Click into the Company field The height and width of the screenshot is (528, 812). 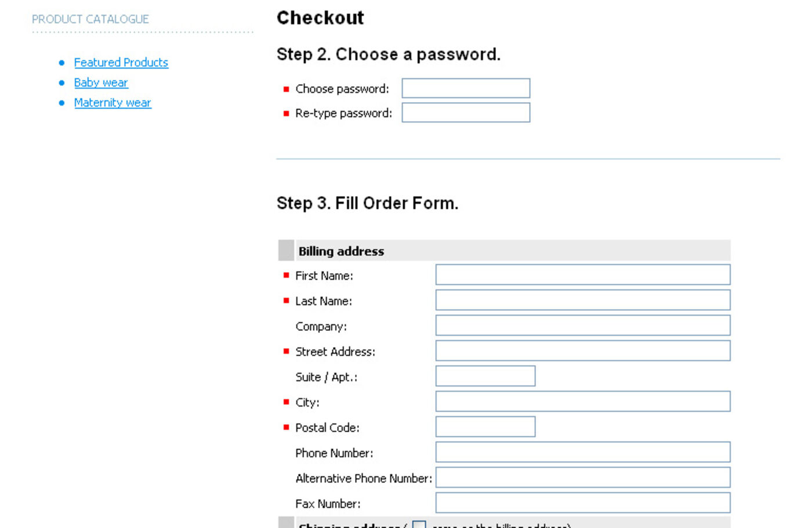pyautogui.click(x=582, y=326)
